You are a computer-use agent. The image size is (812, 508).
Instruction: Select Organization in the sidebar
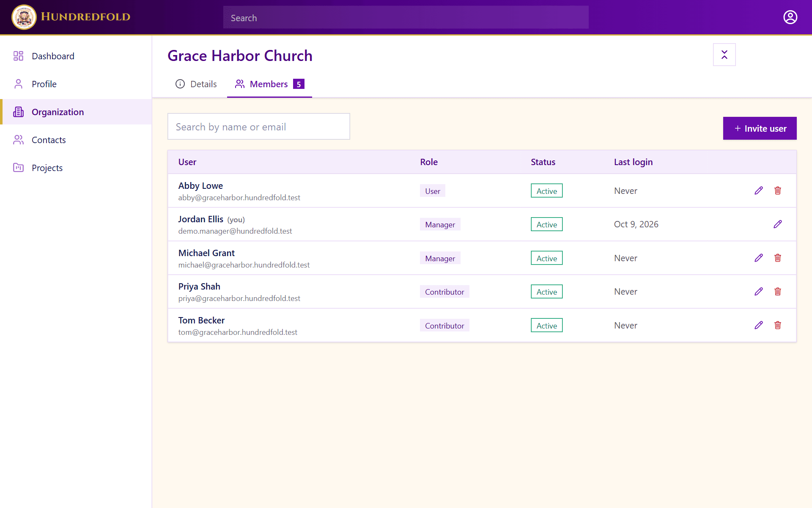(76, 112)
